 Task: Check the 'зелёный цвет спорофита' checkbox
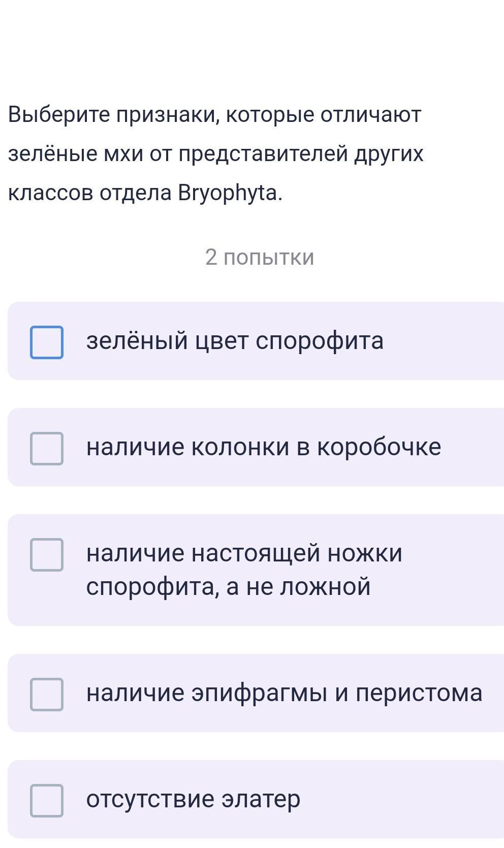click(x=47, y=342)
